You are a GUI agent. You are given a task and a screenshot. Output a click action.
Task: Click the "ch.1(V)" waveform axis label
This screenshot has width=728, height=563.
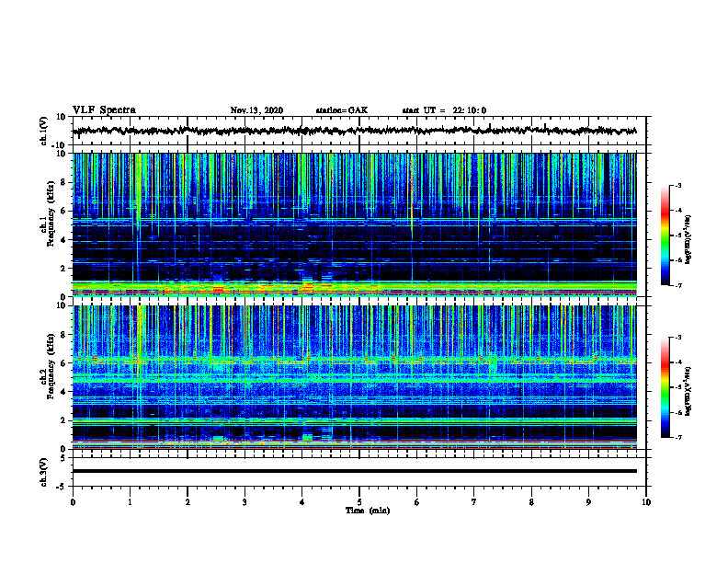click(43, 131)
